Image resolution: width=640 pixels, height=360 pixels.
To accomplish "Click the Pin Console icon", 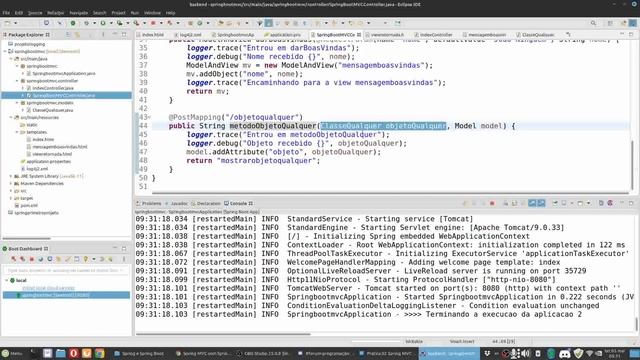I will pos(555,203).
